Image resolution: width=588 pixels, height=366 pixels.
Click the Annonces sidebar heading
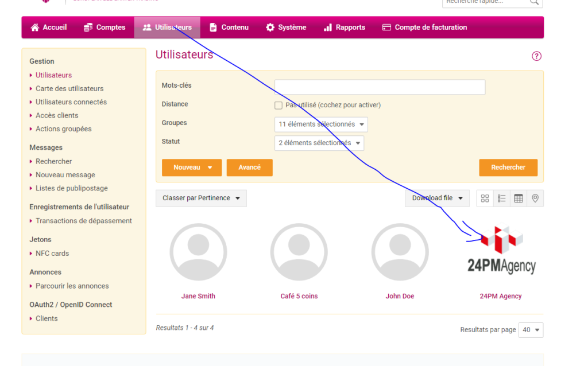point(45,272)
